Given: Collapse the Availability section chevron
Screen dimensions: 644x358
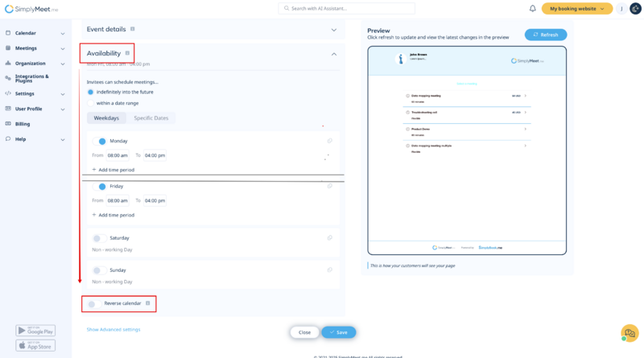Looking at the screenshot, I should coord(334,54).
